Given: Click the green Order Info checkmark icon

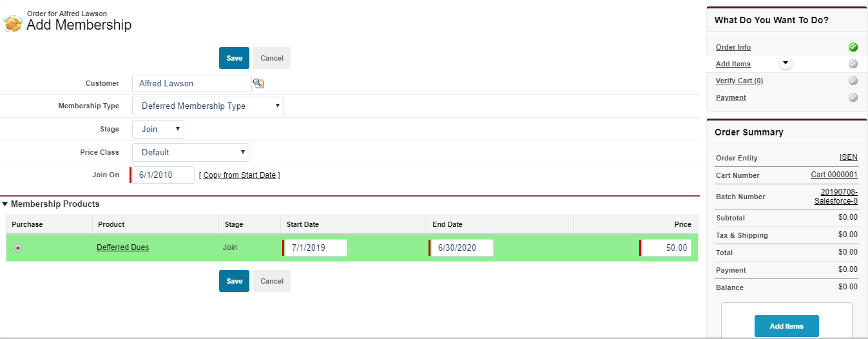Looking at the screenshot, I should click(853, 47).
